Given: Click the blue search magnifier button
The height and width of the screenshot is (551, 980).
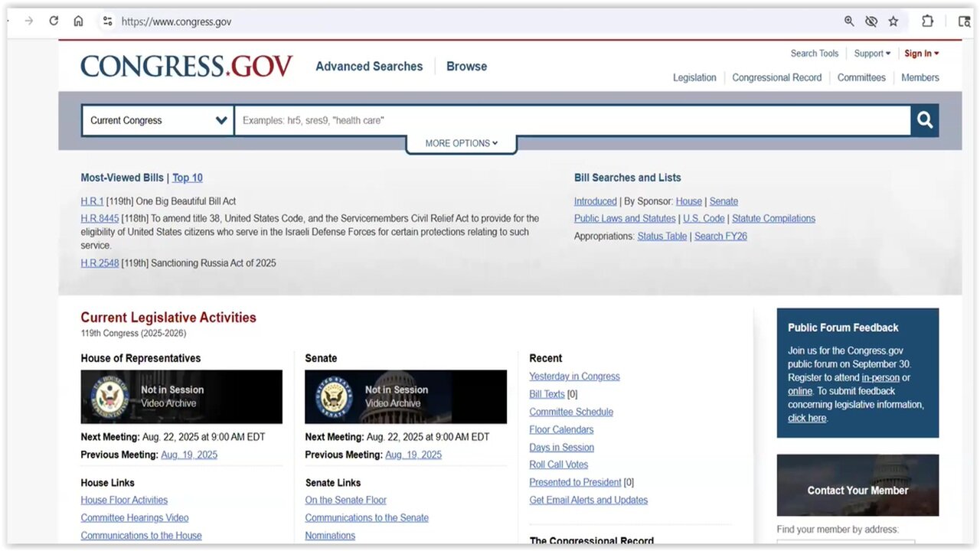Looking at the screenshot, I should [925, 120].
